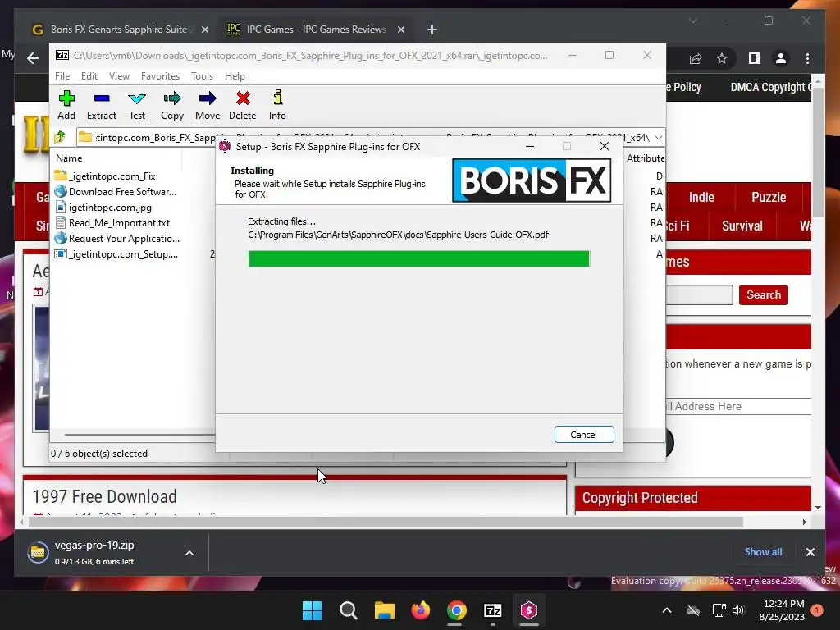
Task: Open the Edit menu in 7-Zip
Action: (x=89, y=76)
